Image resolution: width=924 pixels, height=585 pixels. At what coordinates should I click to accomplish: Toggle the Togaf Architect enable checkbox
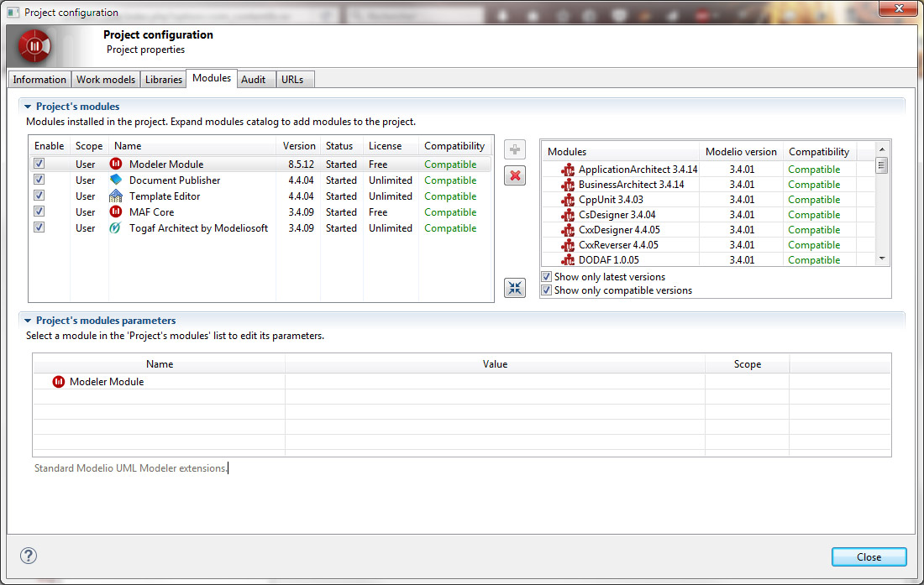coord(39,227)
